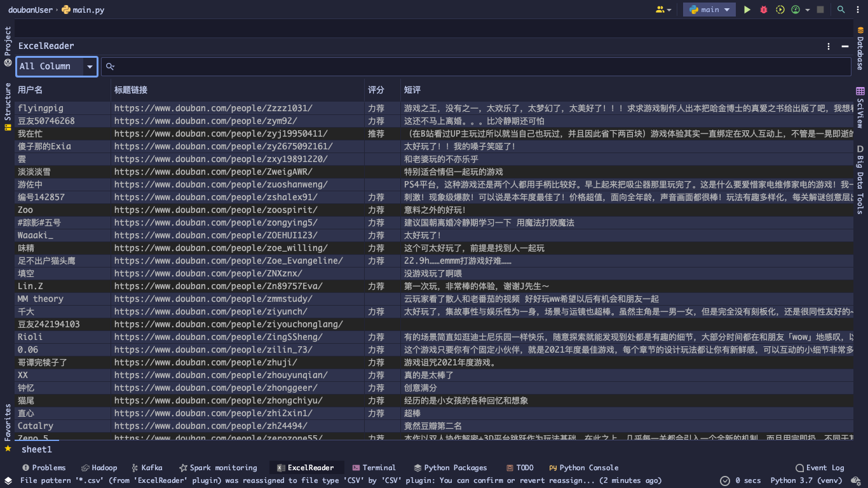The height and width of the screenshot is (488, 868).
Task: Open the Favorites tool window
Action: pos(8,428)
